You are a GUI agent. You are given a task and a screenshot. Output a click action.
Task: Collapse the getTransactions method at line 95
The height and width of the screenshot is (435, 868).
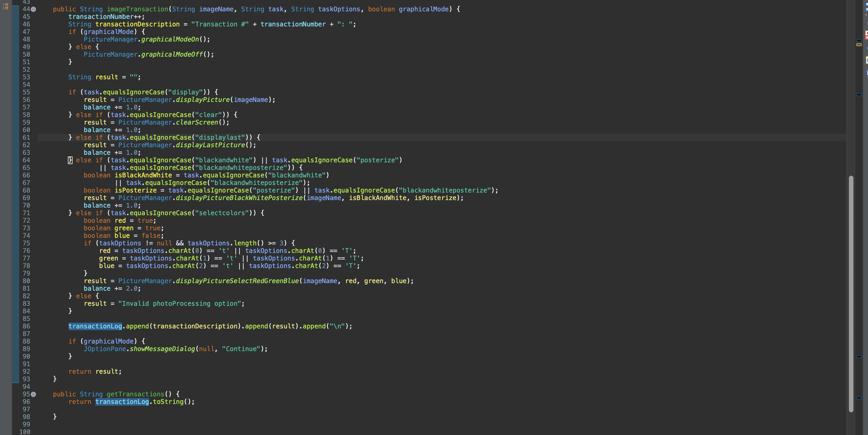tap(33, 394)
